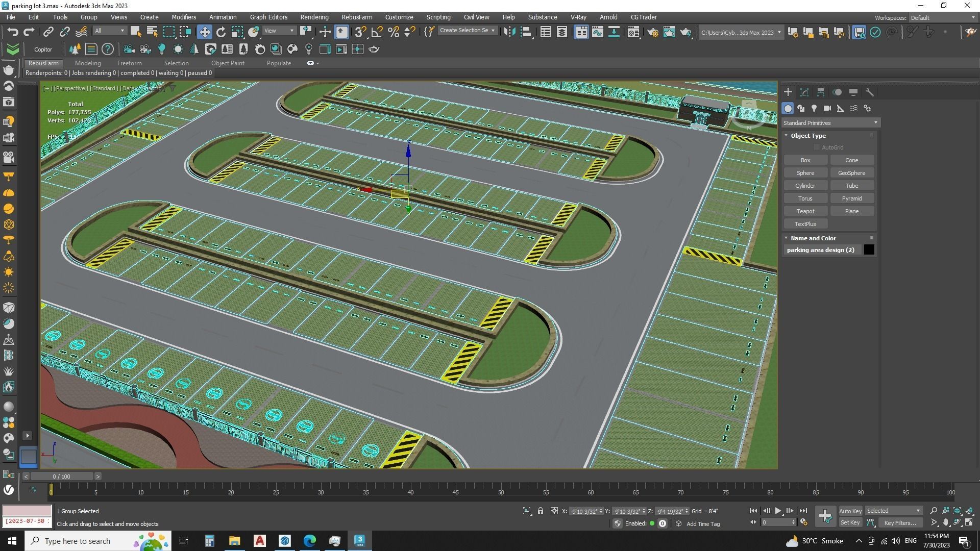Open the selection filter 'All' dropdown

point(109,31)
